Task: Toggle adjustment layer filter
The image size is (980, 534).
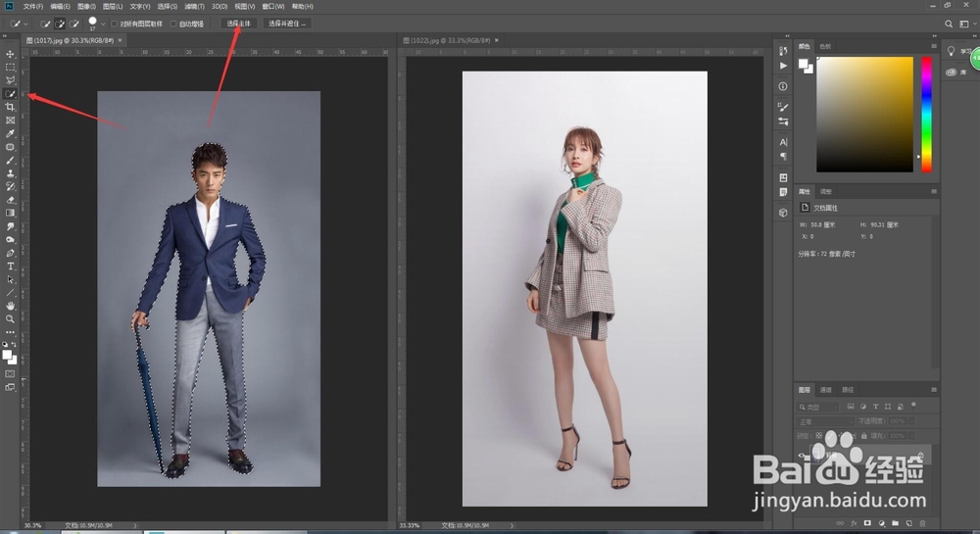Action: [863, 407]
